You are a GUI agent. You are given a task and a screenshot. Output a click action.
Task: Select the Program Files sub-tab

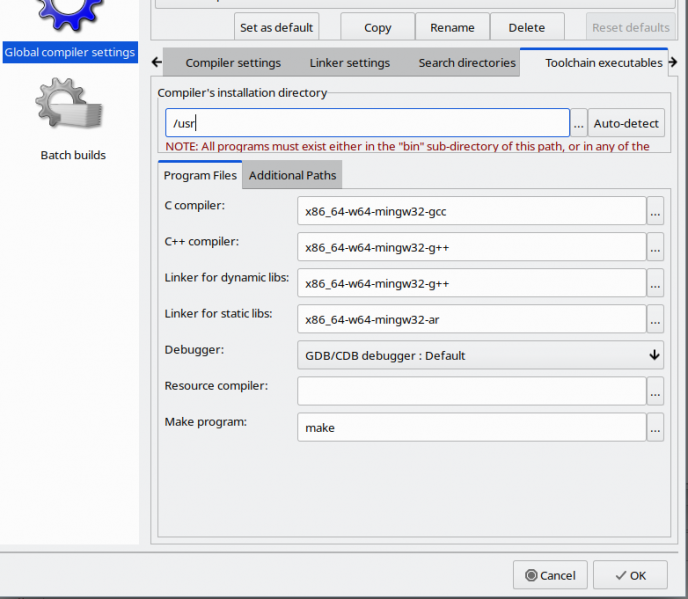click(200, 175)
